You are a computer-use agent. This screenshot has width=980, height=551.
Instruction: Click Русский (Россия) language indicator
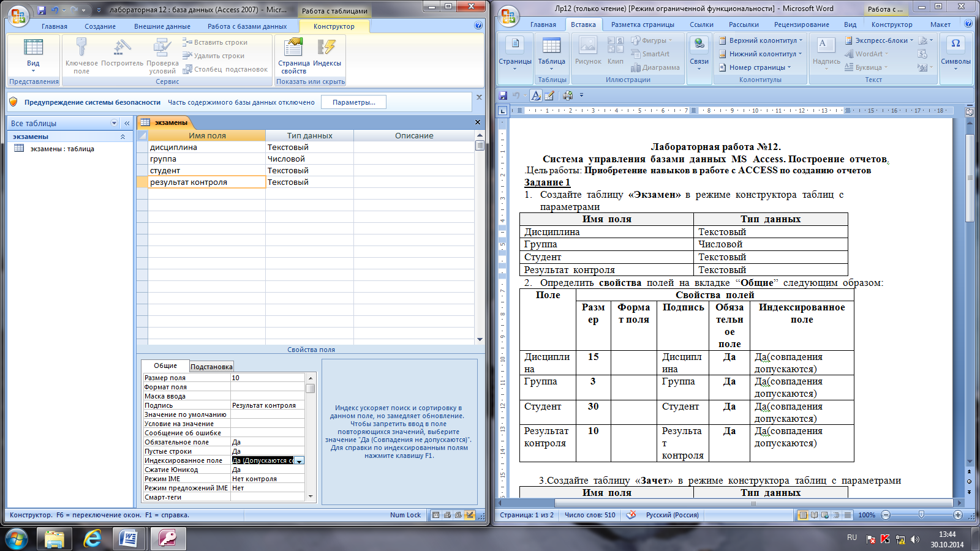point(672,515)
